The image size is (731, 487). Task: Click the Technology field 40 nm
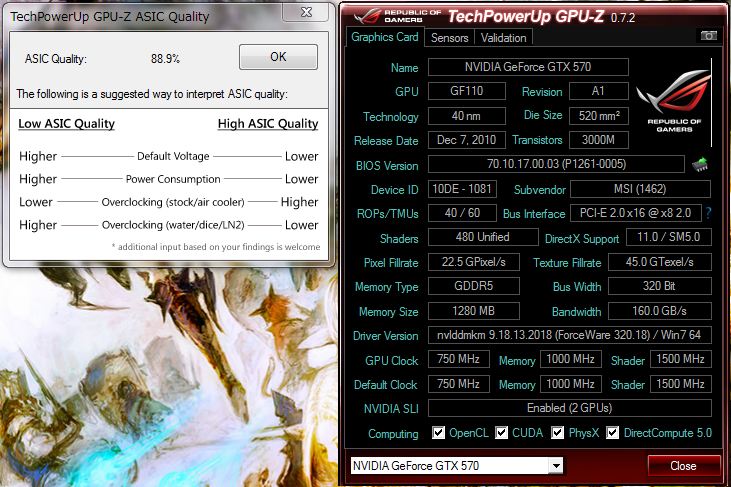(467, 116)
